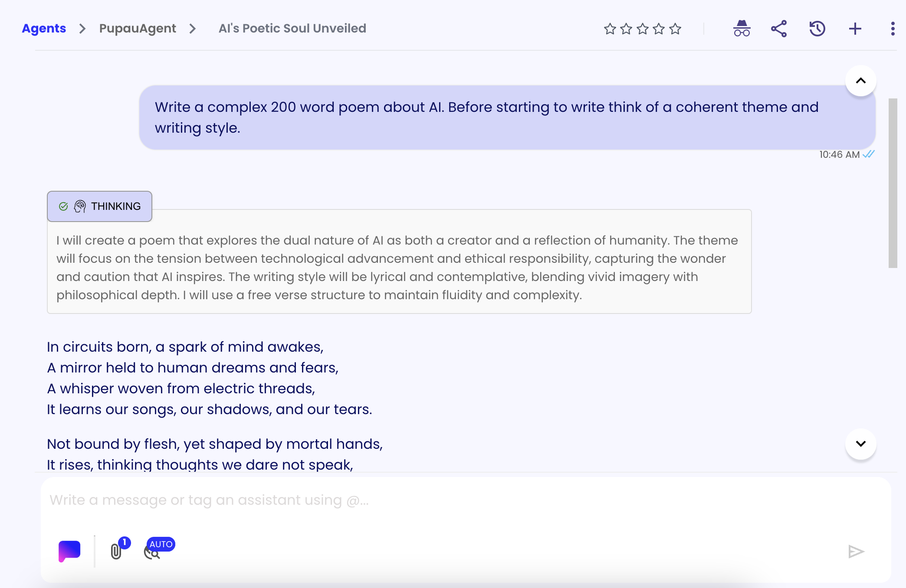
Task: Select the purple chat assistant icon
Action: point(69,551)
